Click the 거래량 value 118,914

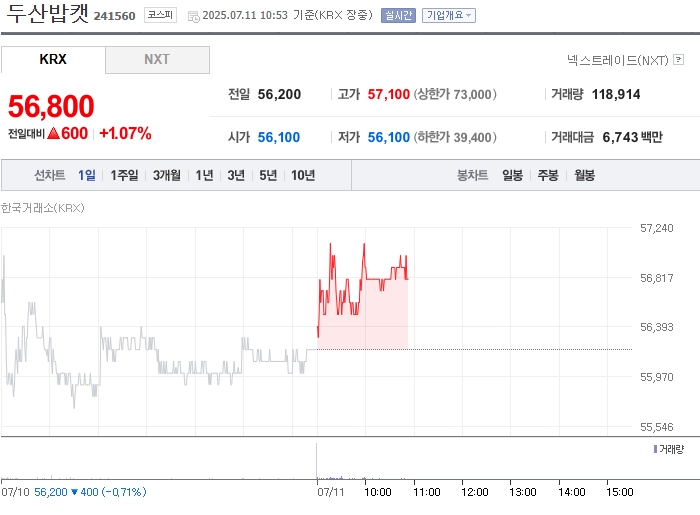coord(616,94)
